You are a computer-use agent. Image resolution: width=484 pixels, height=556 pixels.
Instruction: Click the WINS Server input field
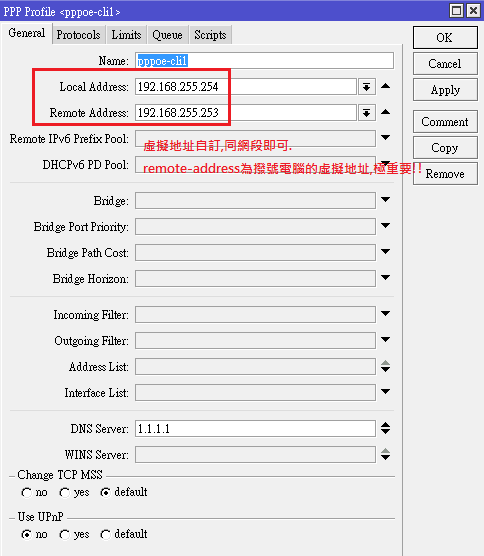point(255,455)
